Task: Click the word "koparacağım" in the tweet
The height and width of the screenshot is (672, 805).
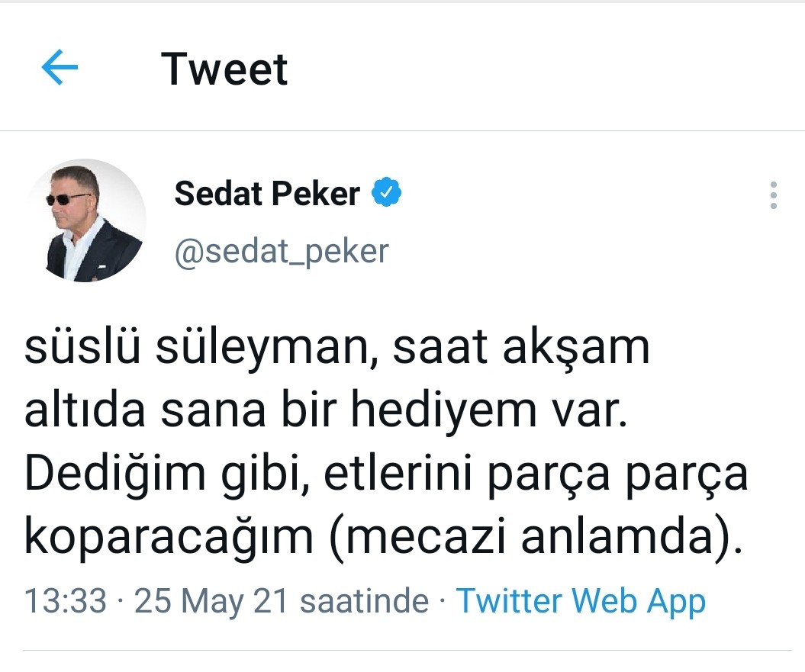Action: pos(169,539)
